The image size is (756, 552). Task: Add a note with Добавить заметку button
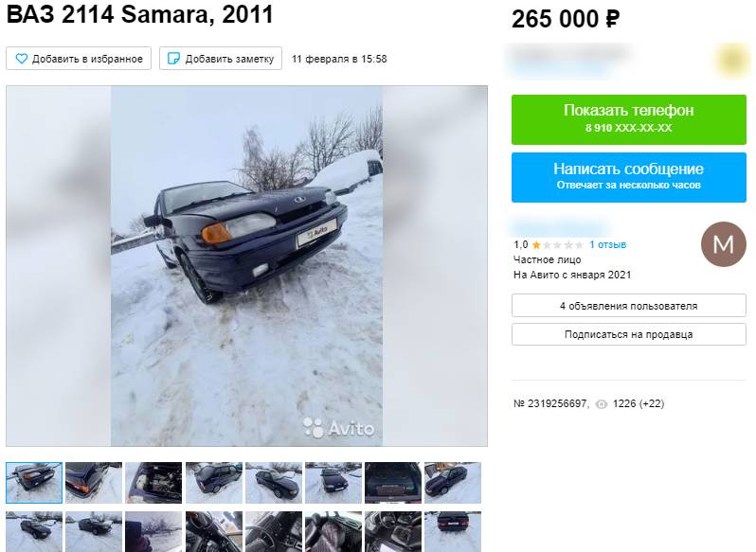click(x=221, y=59)
